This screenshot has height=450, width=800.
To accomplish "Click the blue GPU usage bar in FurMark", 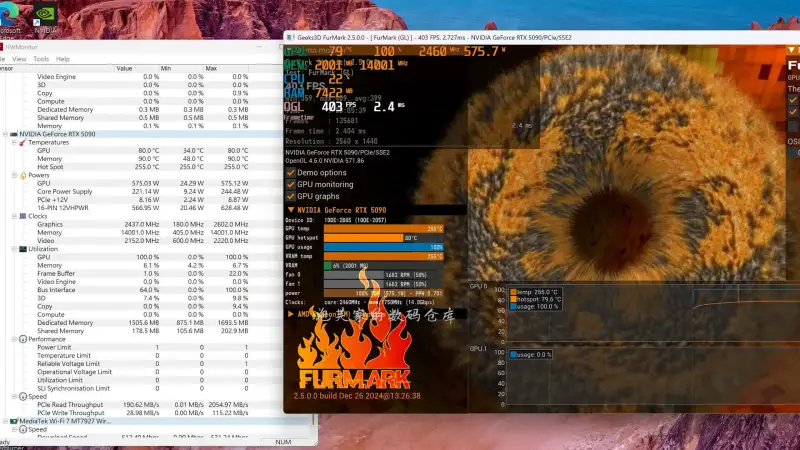I will click(384, 247).
